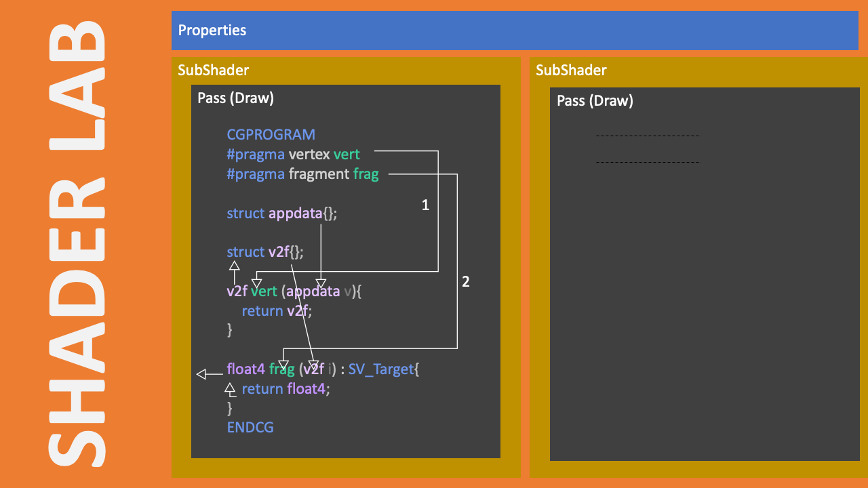Image resolution: width=868 pixels, height=488 pixels.
Task: Click the 'vert' name in #pragma vertex line
Action: click(347, 154)
